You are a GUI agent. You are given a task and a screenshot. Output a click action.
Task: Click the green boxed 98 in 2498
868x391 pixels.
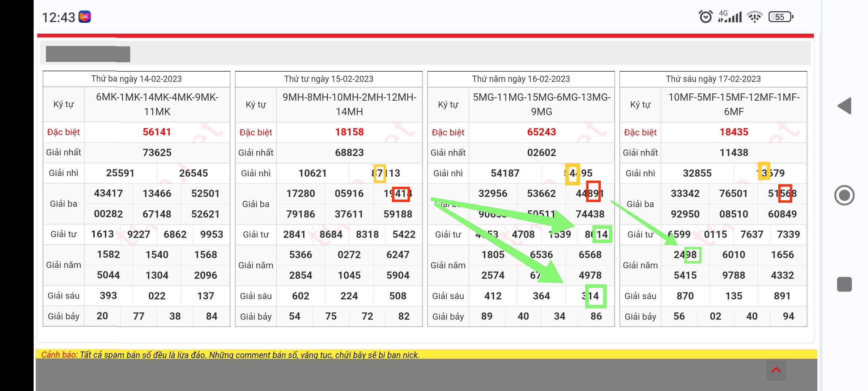(x=692, y=255)
